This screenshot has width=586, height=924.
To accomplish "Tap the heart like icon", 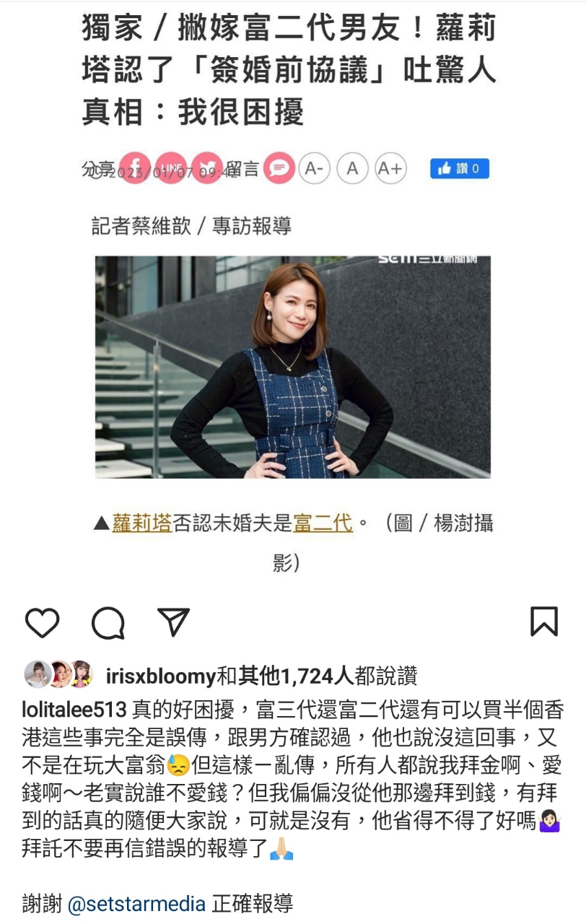I will click(x=42, y=622).
